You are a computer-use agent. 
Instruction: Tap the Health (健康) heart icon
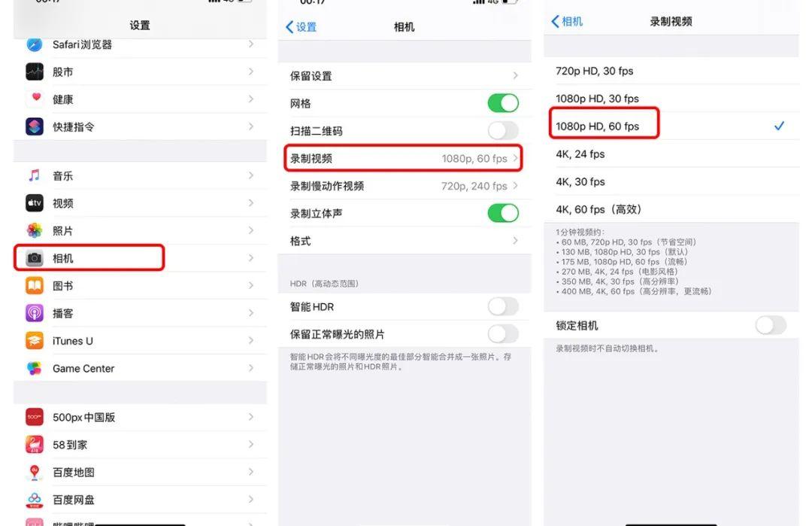tap(35, 99)
